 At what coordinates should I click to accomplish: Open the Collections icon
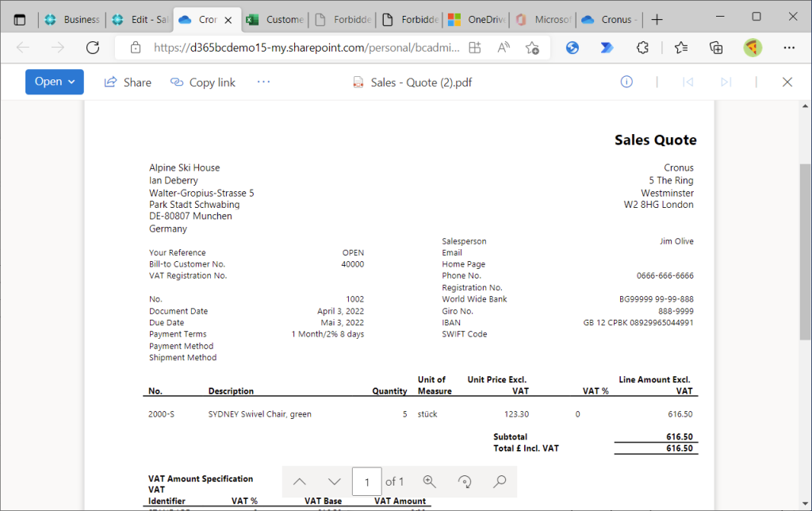tap(716, 48)
